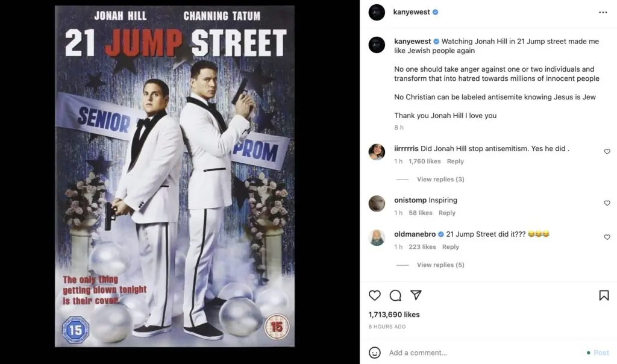
Task: Click the Post button to submit comment
Action: (x=601, y=353)
